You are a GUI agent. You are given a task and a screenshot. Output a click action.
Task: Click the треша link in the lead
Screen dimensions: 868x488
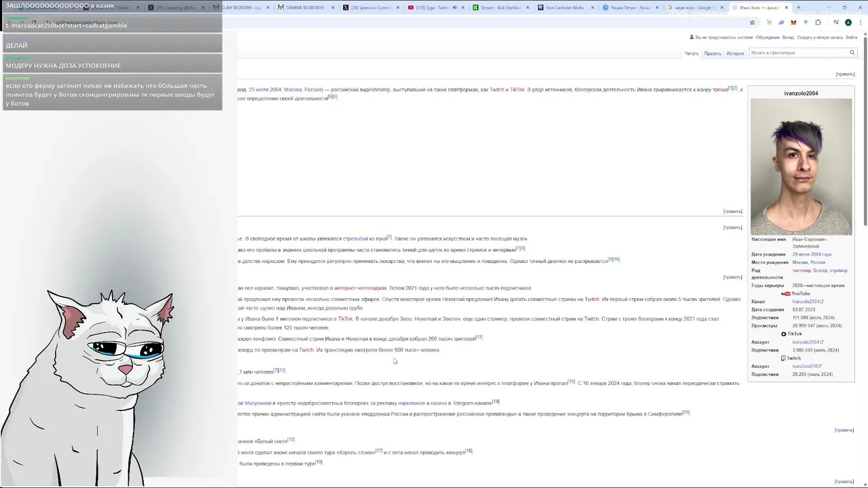pyautogui.click(x=720, y=89)
